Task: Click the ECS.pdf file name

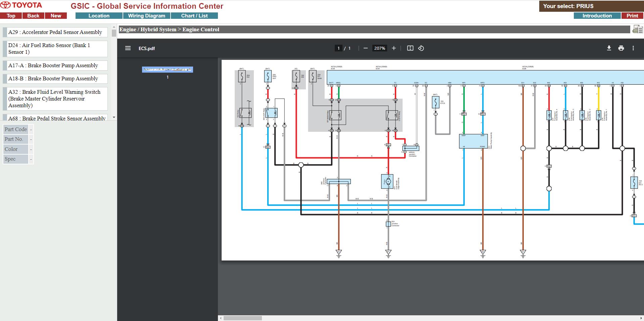Action: 147,48
